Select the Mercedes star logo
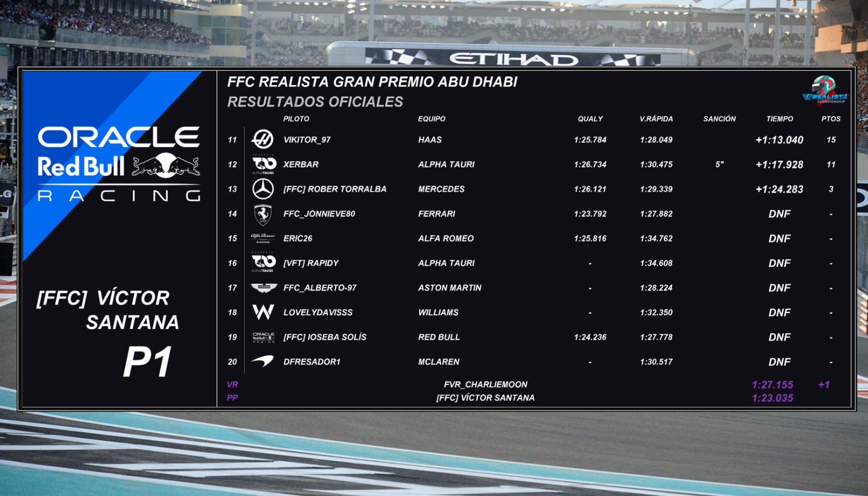 263,189
